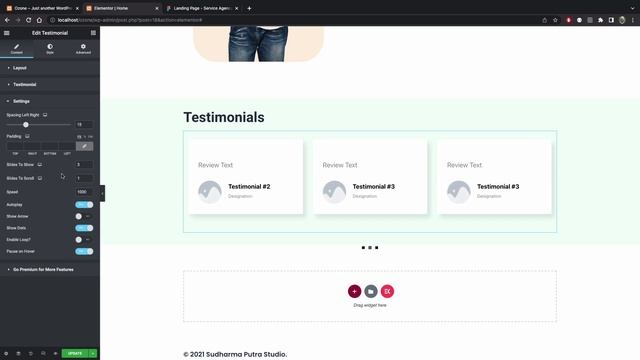The width and height of the screenshot is (640, 360).
Task: Reload the browser page
Action: 29,20
